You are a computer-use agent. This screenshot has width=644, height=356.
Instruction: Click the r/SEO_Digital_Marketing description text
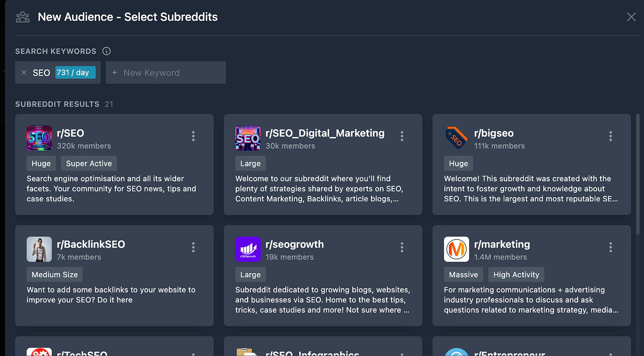319,189
